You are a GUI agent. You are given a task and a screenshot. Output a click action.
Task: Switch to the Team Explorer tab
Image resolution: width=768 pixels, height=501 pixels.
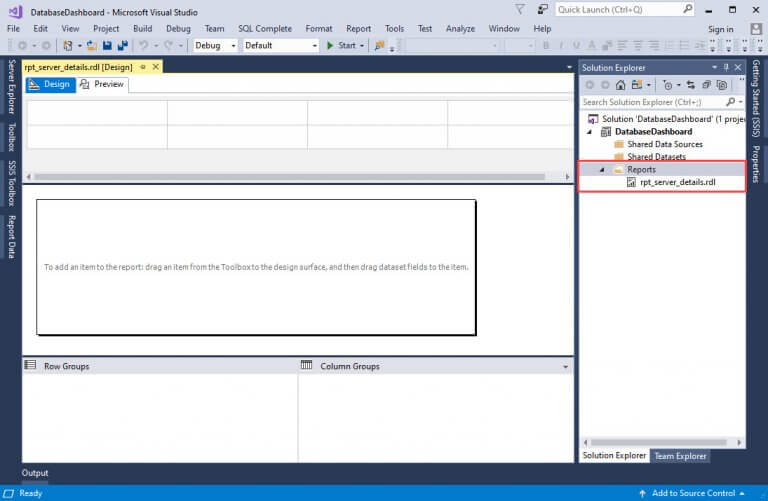pyautogui.click(x=680, y=456)
